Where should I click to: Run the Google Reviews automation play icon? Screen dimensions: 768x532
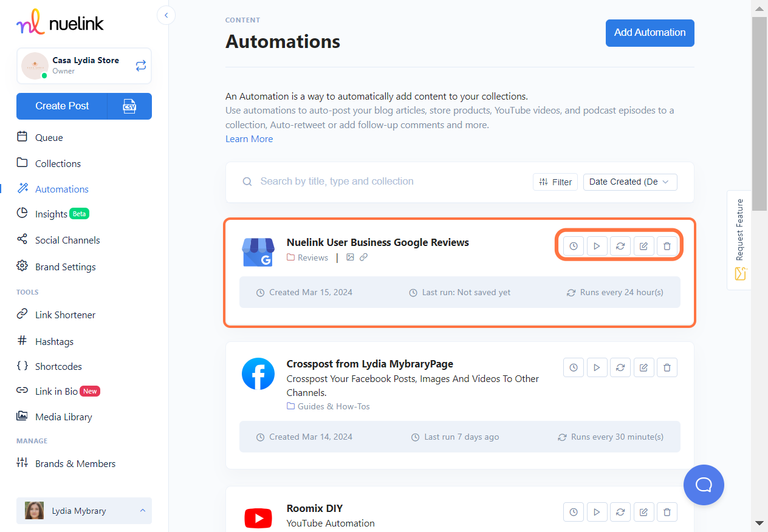tap(597, 246)
